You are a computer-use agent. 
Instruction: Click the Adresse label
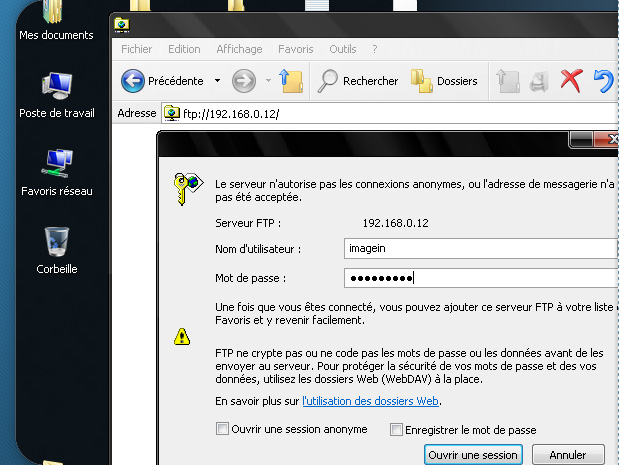pos(137,113)
